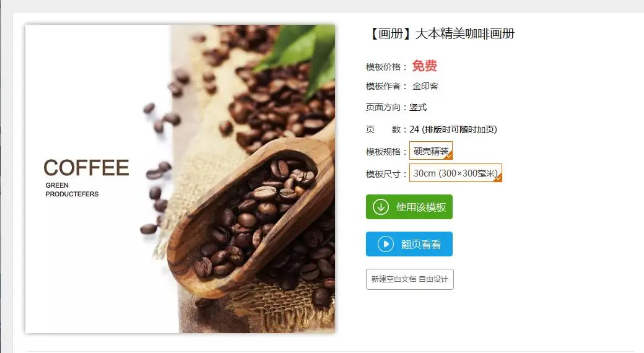Select the 硬壳精装 template specification
This screenshot has height=353, width=644.
pos(431,150)
